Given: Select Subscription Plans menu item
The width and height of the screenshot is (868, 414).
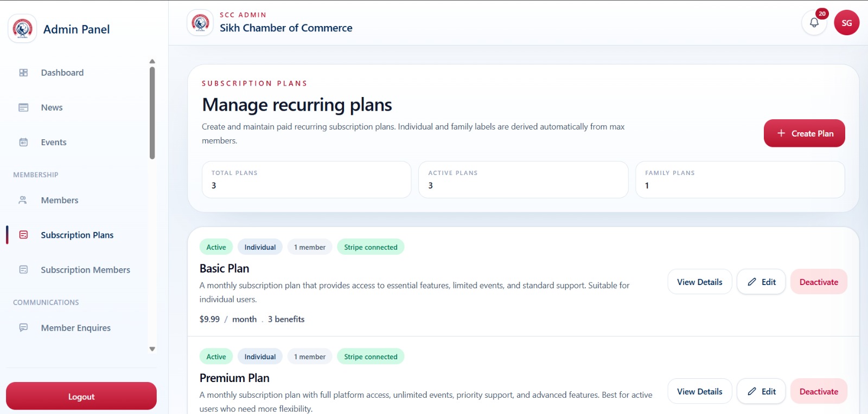Looking at the screenshot, I should (x=76, y=235).
